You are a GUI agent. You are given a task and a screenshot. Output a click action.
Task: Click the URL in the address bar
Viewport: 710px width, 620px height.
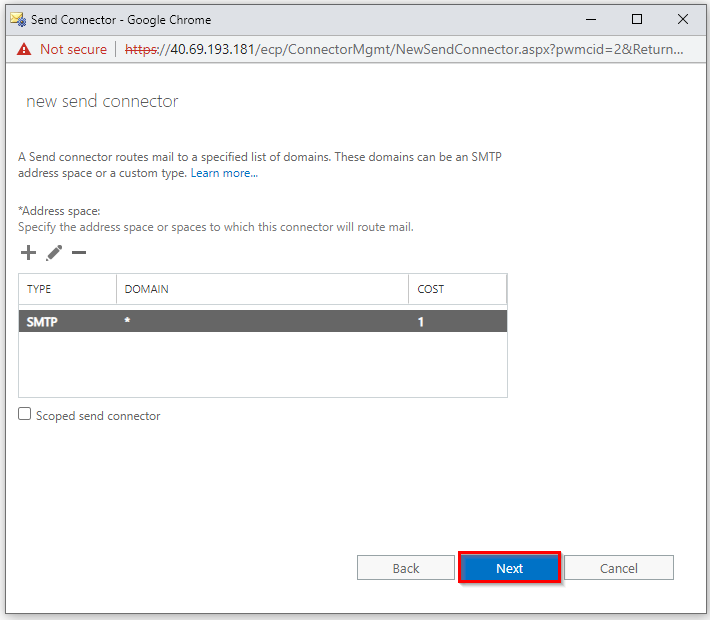coord(404,49)
